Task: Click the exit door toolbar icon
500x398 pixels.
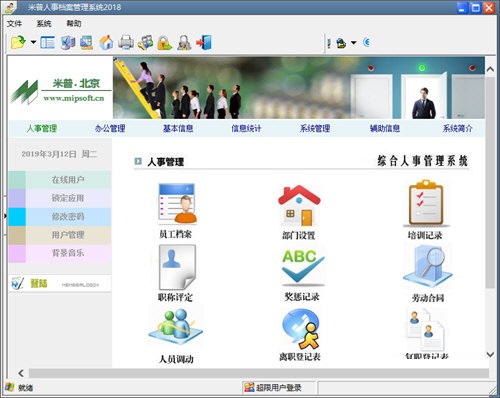Action: pyautogui.click(x=204, y=43)
